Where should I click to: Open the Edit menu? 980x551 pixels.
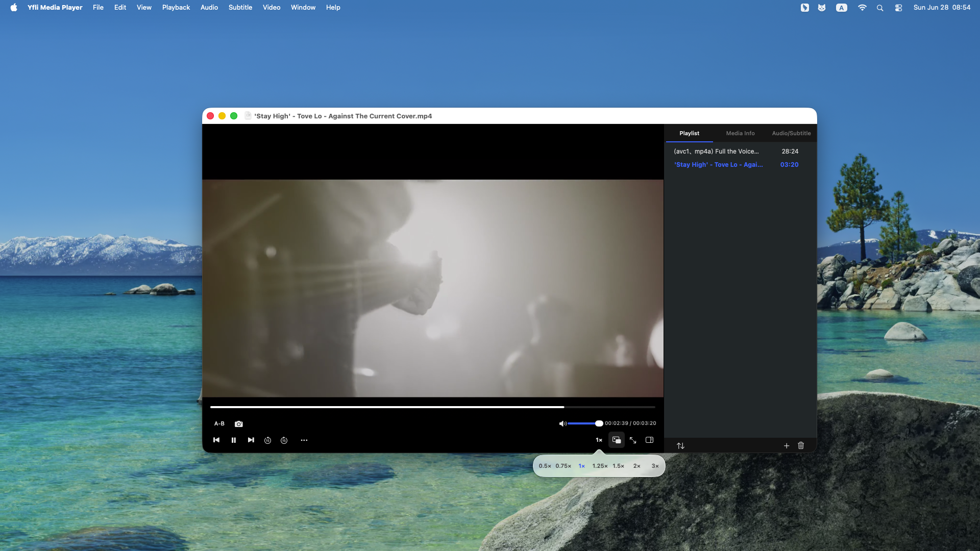tap(120, 8)
